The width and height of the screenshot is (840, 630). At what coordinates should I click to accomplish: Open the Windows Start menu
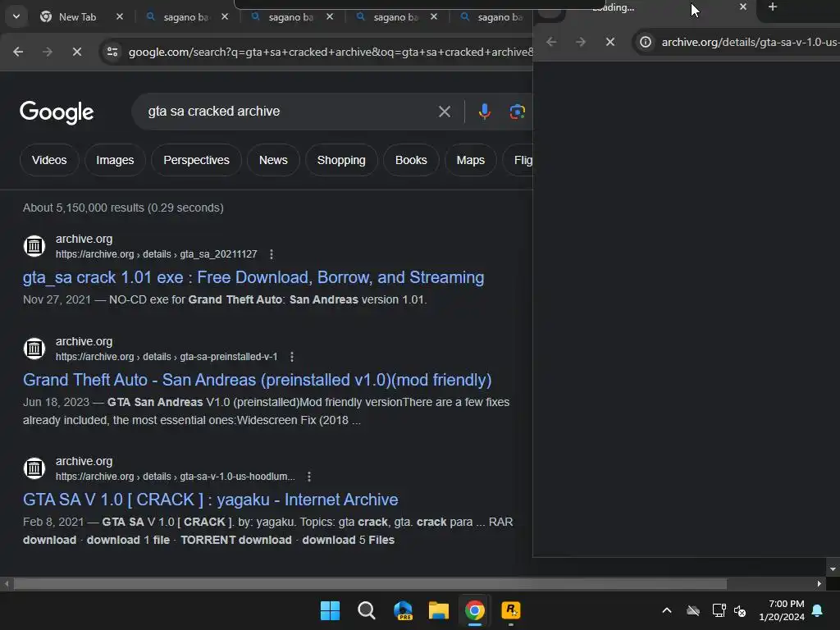(330, 610)
